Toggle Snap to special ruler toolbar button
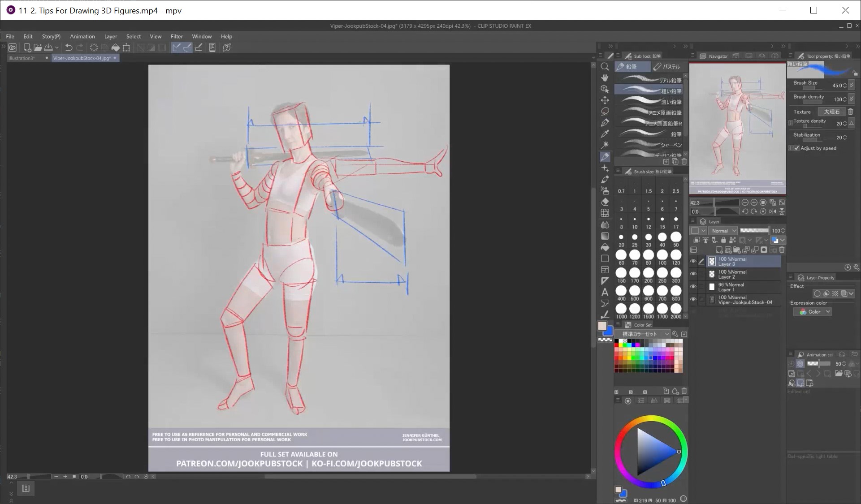The width and height of the screenshot is (861, 504). click(x=187, y=47)
